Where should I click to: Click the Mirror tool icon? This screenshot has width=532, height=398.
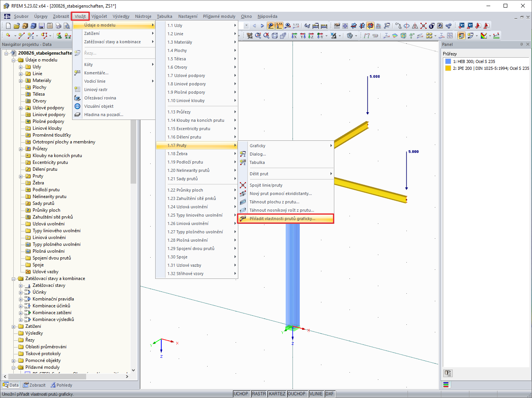(x=415, y=26)
